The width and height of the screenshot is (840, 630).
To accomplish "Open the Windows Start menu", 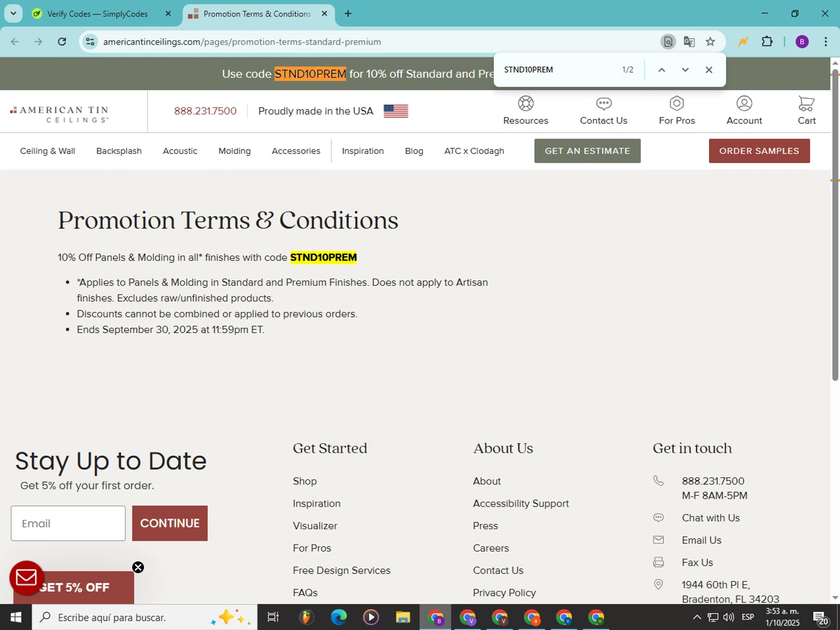I will pyautogui.click(x=16, y=617).
